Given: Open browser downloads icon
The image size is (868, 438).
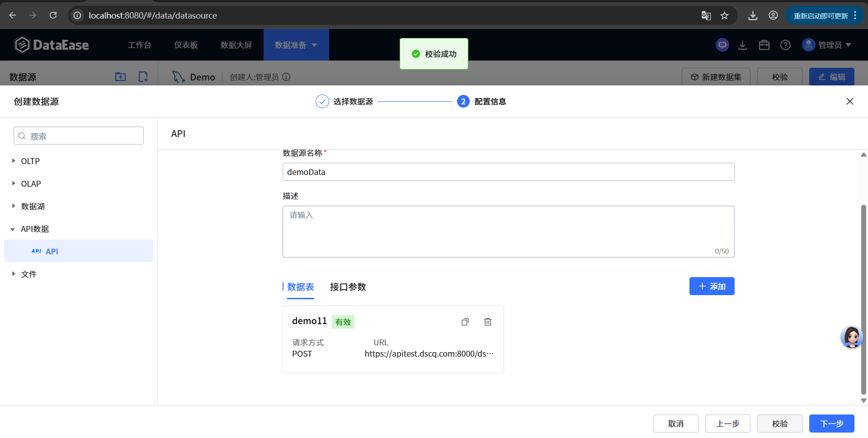Looking at the screenshot, I should pos(753,16).
